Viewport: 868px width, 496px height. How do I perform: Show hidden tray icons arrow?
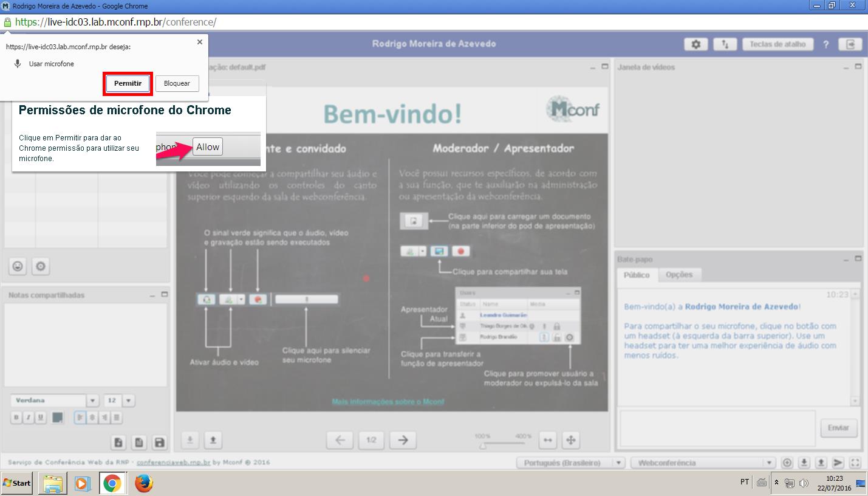(x=776, y=483)
